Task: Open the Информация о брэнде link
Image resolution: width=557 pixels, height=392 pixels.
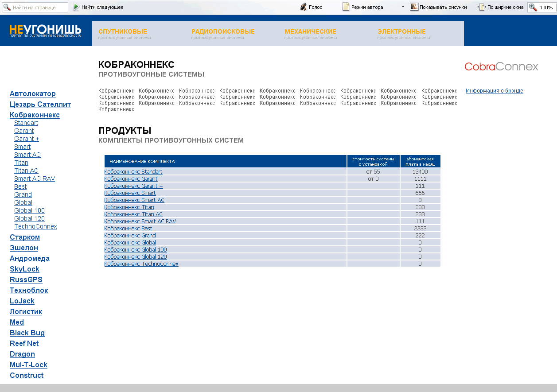Action: click(495, 91)
